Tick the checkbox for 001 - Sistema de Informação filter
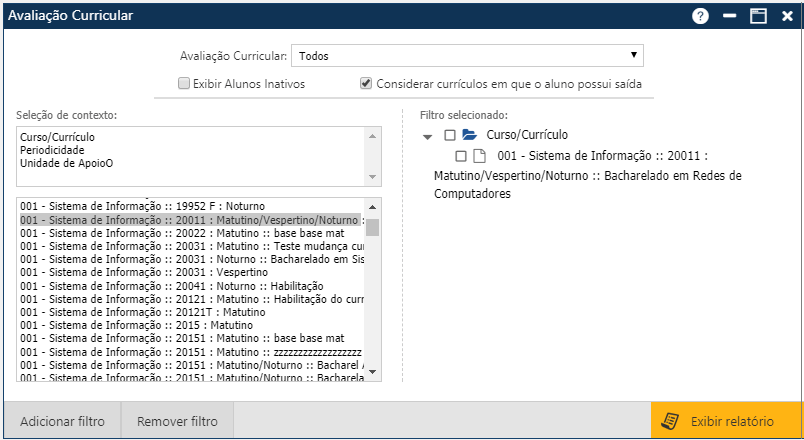Viewport: 804px width, 440px height. (460, 157)
